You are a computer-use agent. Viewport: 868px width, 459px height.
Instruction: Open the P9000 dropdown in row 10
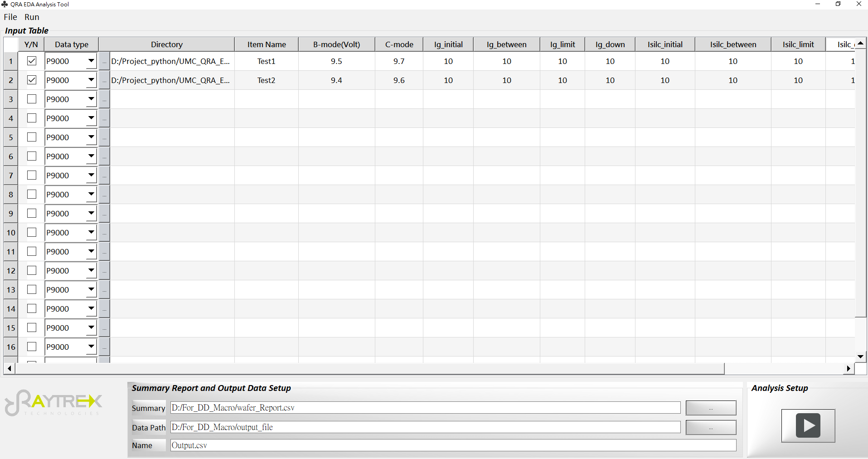point(91,232)
